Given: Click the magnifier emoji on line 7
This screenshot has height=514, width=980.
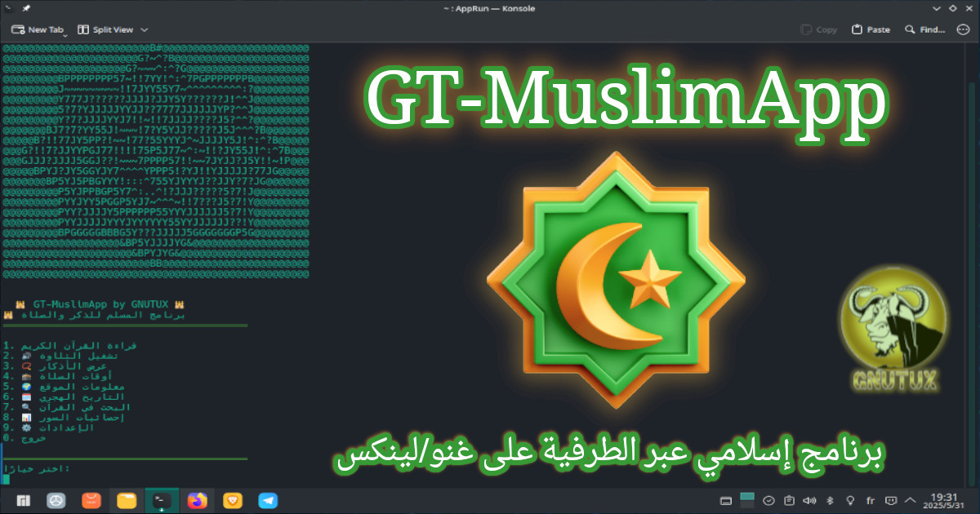Looking at the screenshot, I should (x=26, y=407).
